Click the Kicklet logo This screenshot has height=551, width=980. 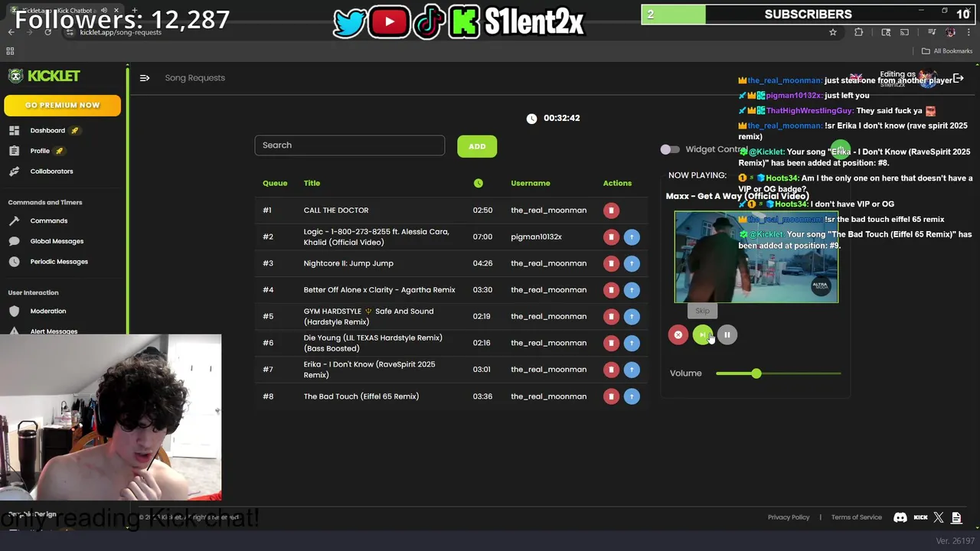point(44,76)
